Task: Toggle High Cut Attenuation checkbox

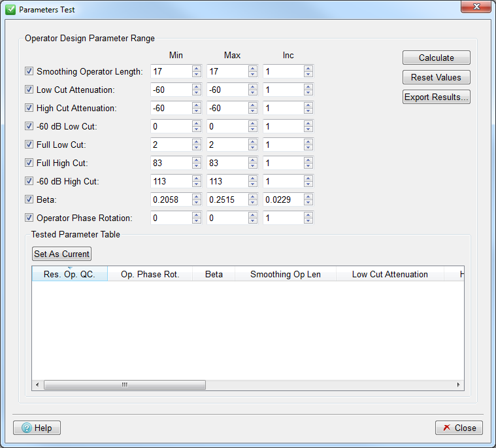Action: pyautogui.click(x=29, y=108)
